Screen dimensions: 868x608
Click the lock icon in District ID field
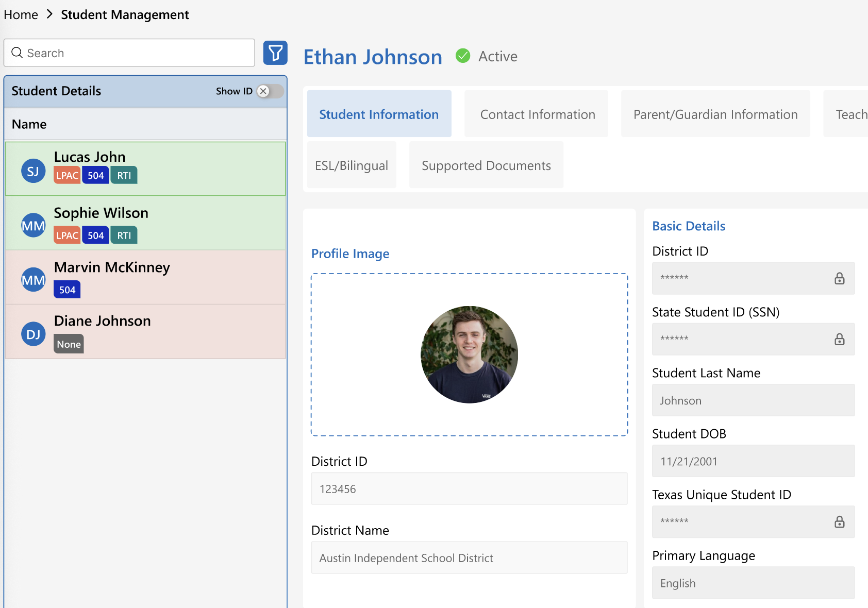click(840, 278)
